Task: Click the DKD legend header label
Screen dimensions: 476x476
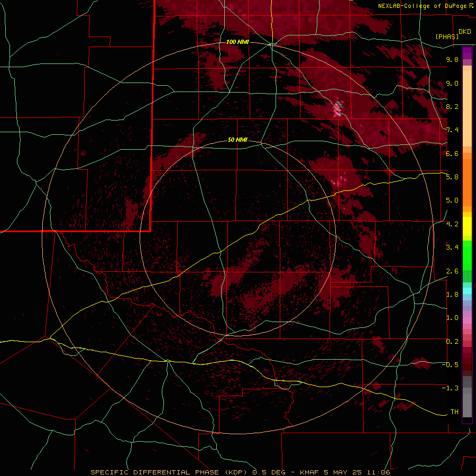Action: point(465,32)
